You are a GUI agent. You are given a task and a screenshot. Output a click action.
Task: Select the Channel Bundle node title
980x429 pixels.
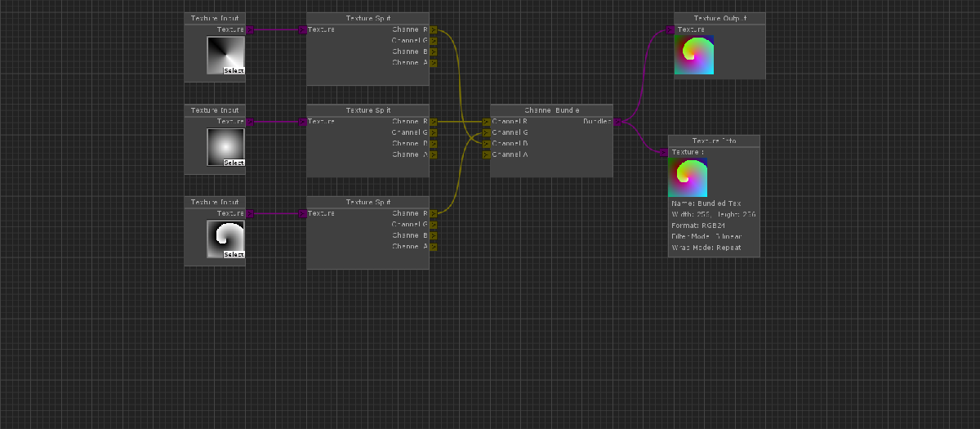(x=552, y=109)
